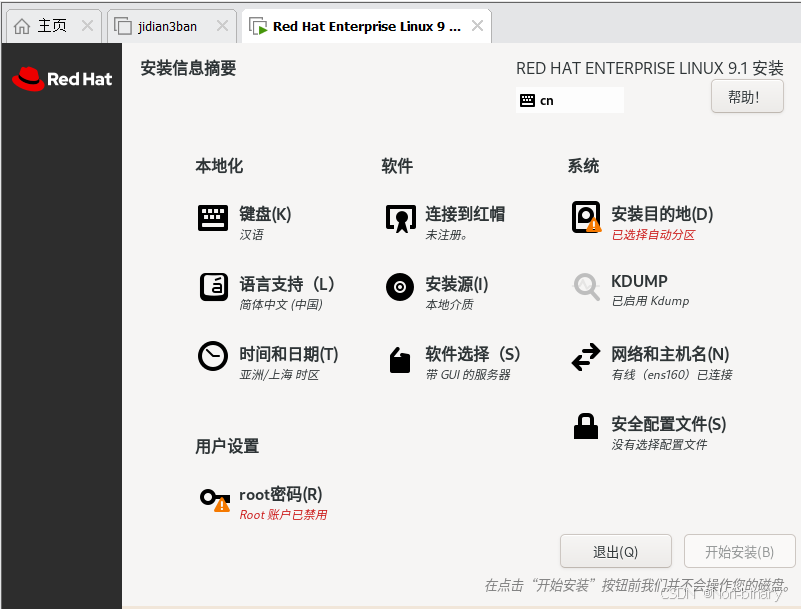Click the 带 GUI 的服务器 status text
The width and height of the screenshot is (801, 609).
point(467,375)
